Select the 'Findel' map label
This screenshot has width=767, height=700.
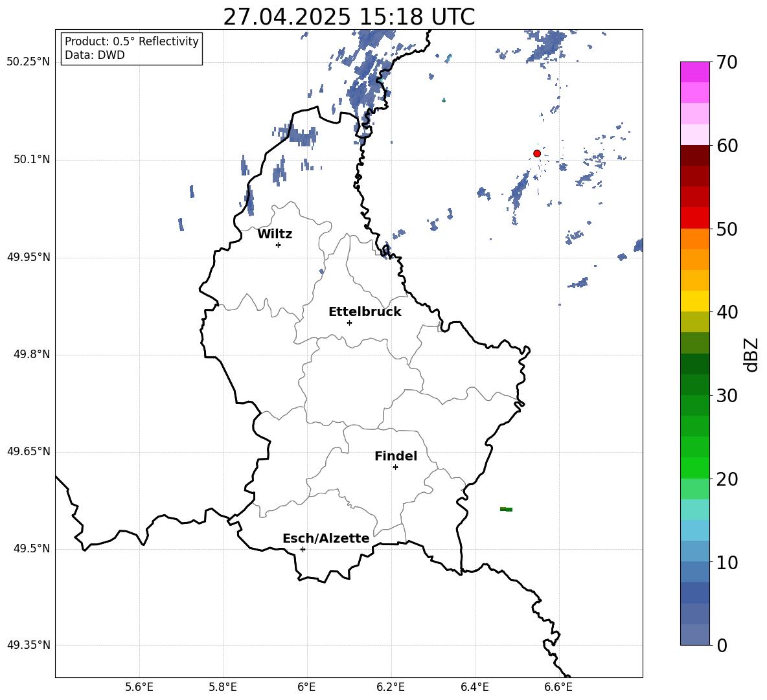pyautogui.click(x=396, y=456)
